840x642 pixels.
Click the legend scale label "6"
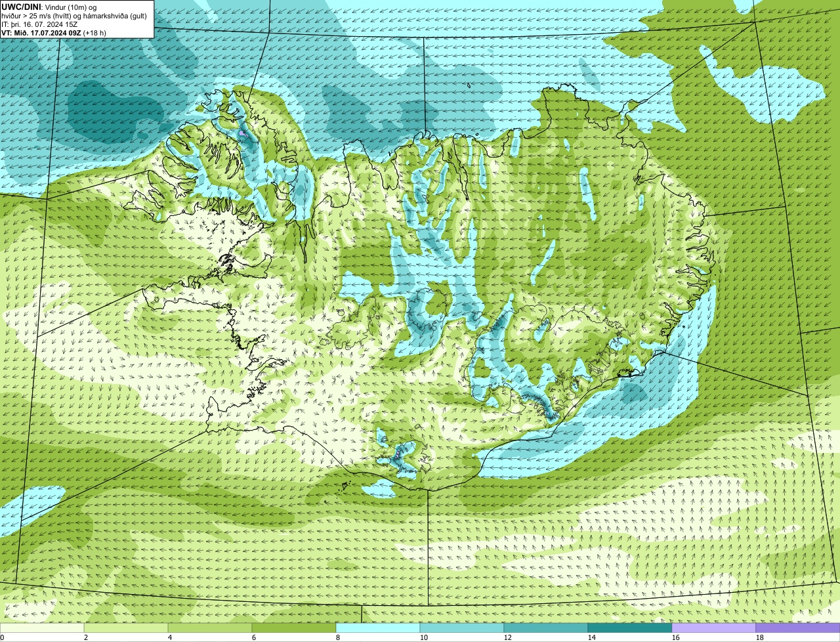254,637
